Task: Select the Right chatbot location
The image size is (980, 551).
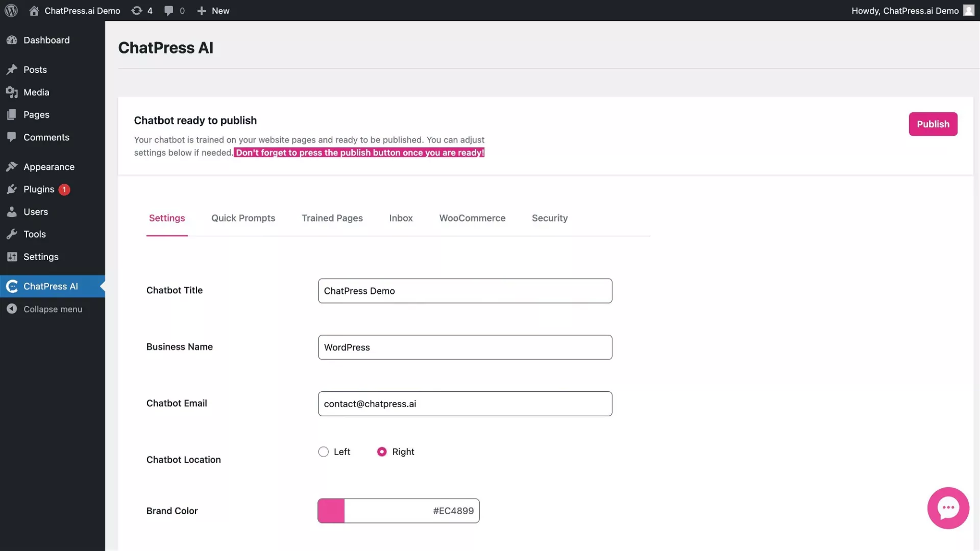Action: [382, 452]
